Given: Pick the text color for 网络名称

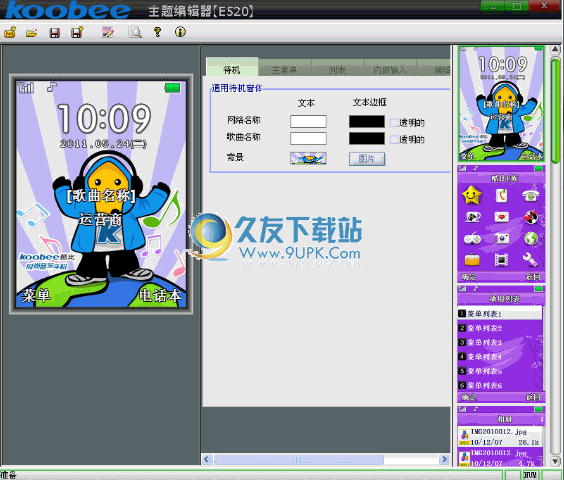Looking at the screenshot, I should (x=308, y=121).
